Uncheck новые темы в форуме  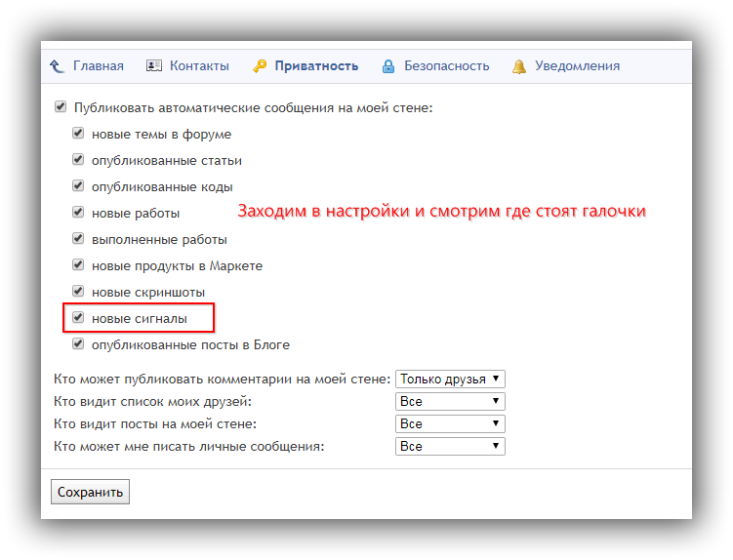coord(78,134)
